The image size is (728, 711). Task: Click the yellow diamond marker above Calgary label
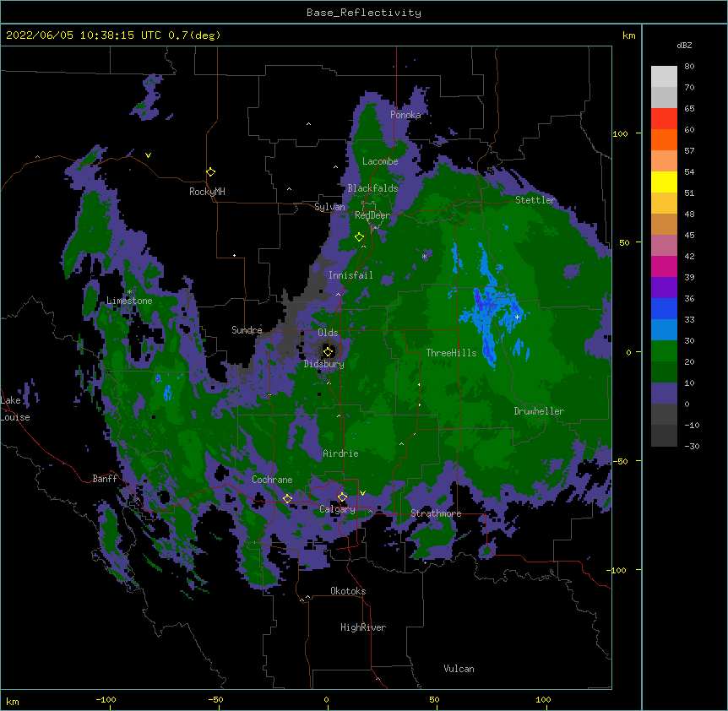342,497
